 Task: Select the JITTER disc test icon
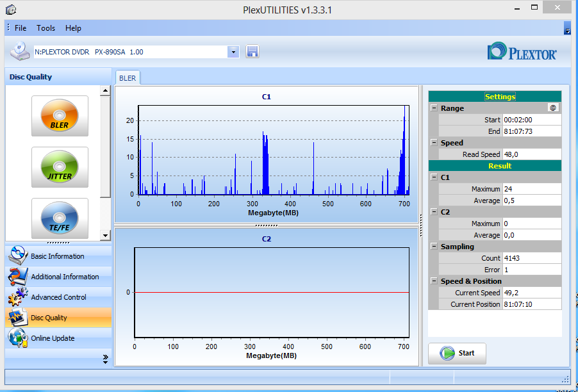60,167
